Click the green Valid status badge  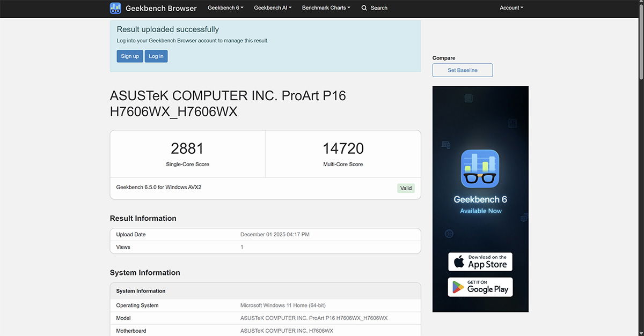406,188
